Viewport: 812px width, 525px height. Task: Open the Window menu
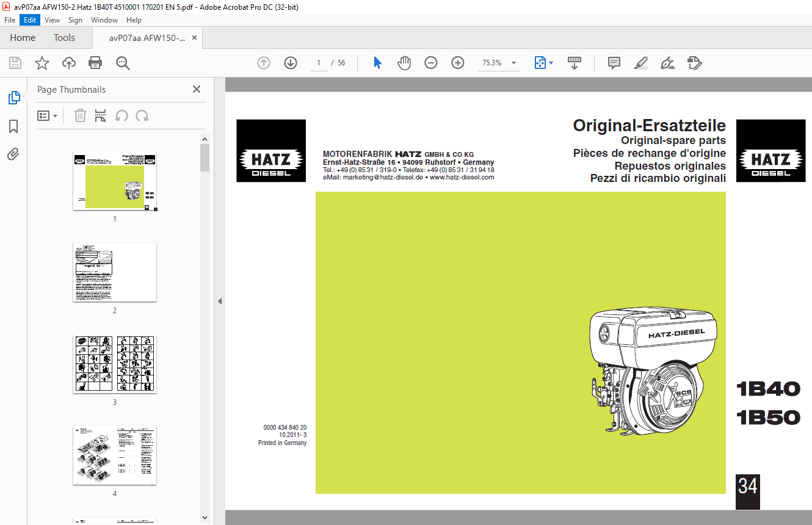(x=104, y=20)
